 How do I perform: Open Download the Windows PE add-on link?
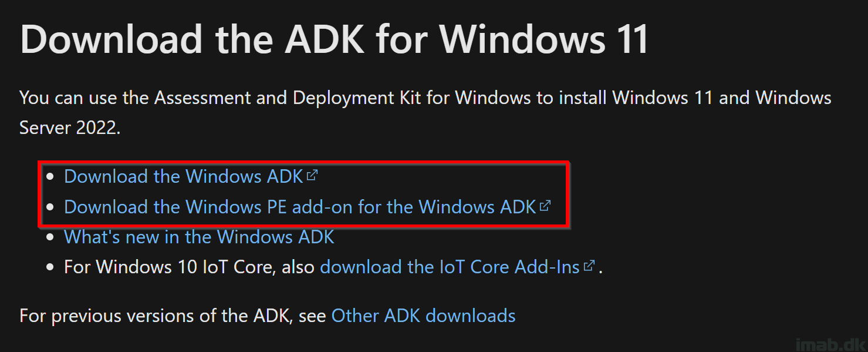[x=300, y=206]
